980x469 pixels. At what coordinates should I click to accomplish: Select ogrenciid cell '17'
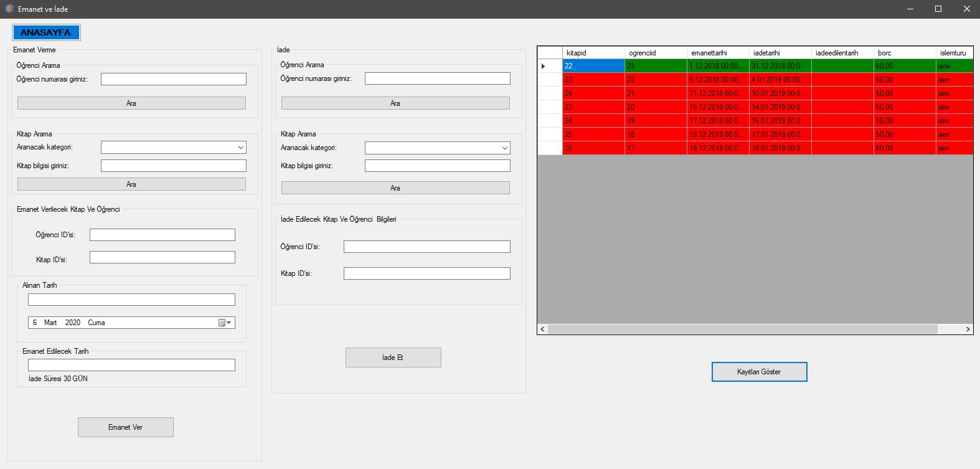point(656,148)
